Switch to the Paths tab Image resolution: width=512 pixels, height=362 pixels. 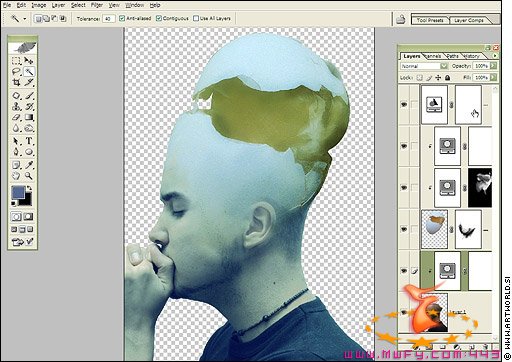click(x=452, y=56)
